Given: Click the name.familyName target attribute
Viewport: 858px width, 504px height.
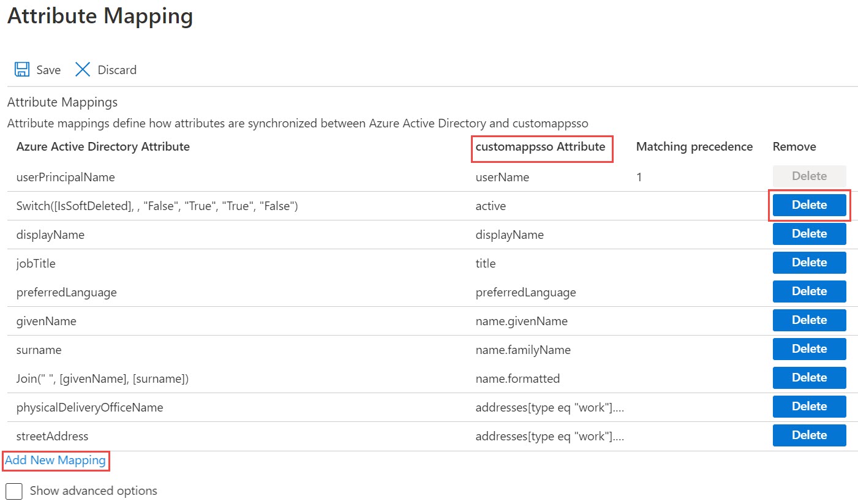Looking at the screenshot, I should (523, 350).
